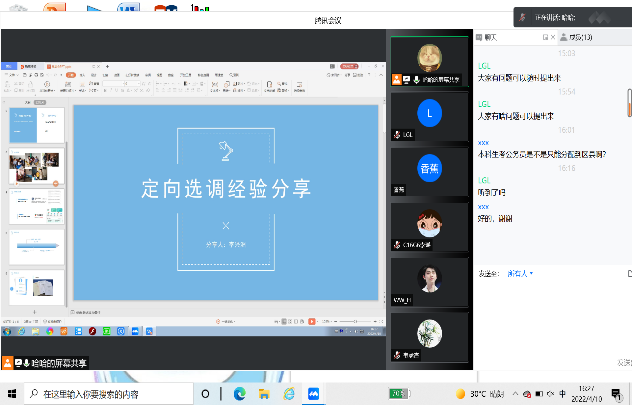Click the Cortana circle icon
632x405 pixels.
[x=206, y=394]
